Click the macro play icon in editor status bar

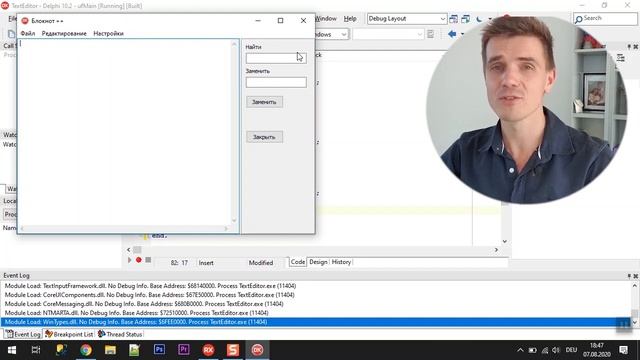pyautogui.click(x=129, y=260)
